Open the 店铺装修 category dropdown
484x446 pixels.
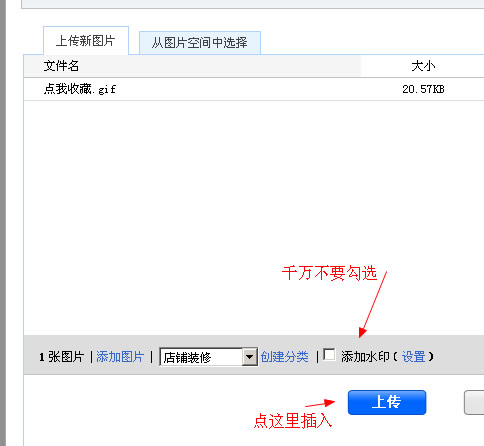pyautogui.click(x=209, y=357)
